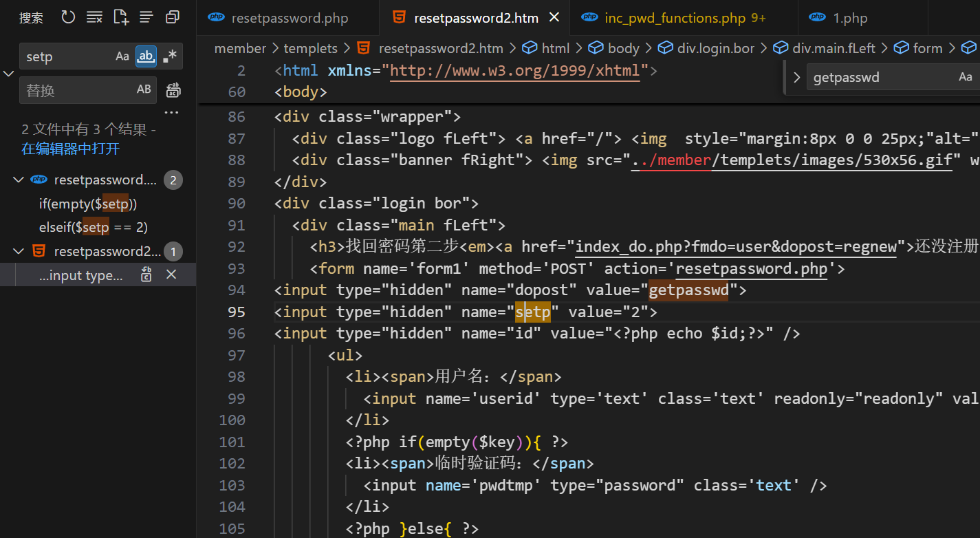Click the result count badge showing 1
The image size is (980, 538).
click(173, 252)
